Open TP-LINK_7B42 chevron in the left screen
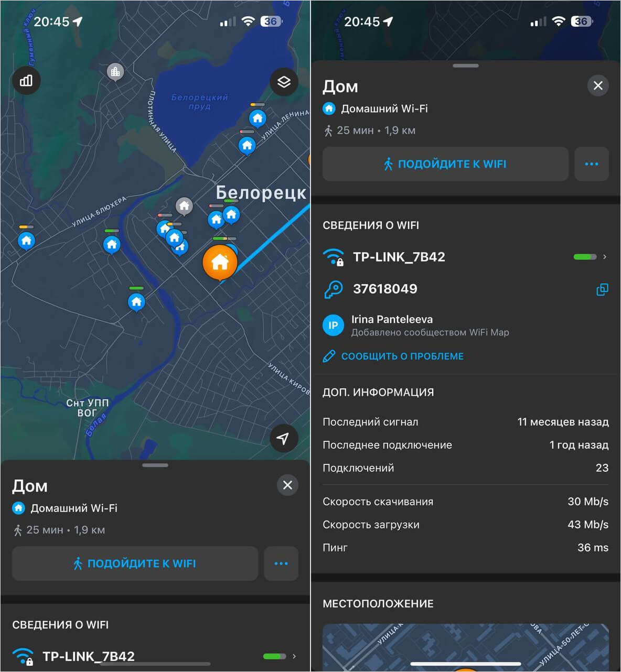 click(294, 656)
